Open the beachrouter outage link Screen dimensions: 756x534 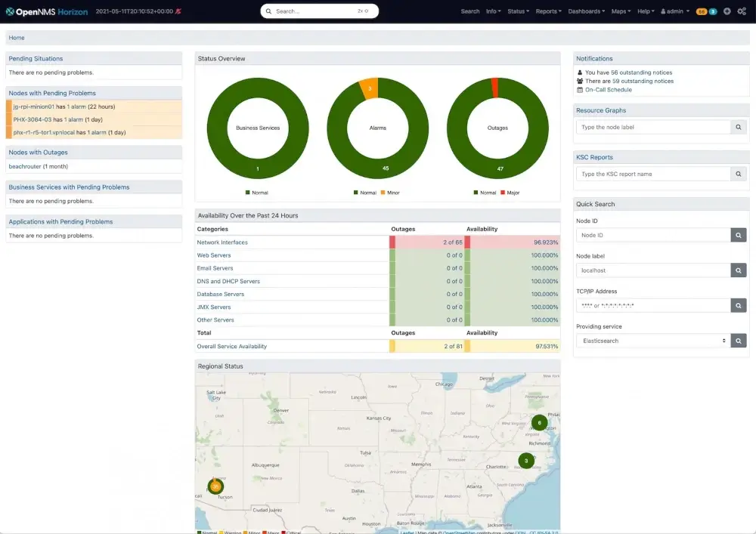pos(26,165)
